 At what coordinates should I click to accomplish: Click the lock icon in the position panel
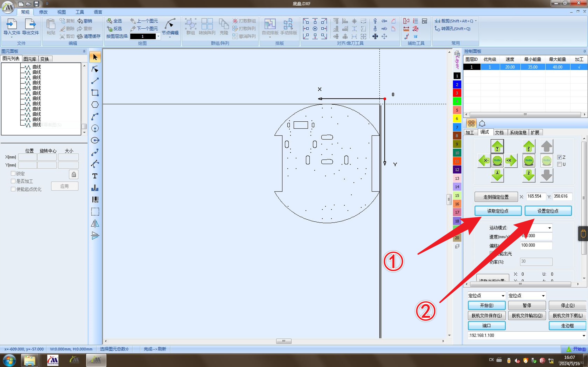[74, 174]
